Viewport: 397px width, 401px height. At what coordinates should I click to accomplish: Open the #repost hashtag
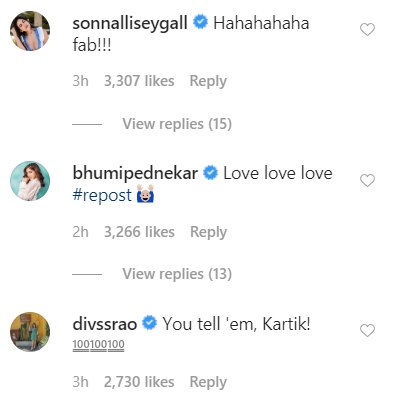click(102, 196)
